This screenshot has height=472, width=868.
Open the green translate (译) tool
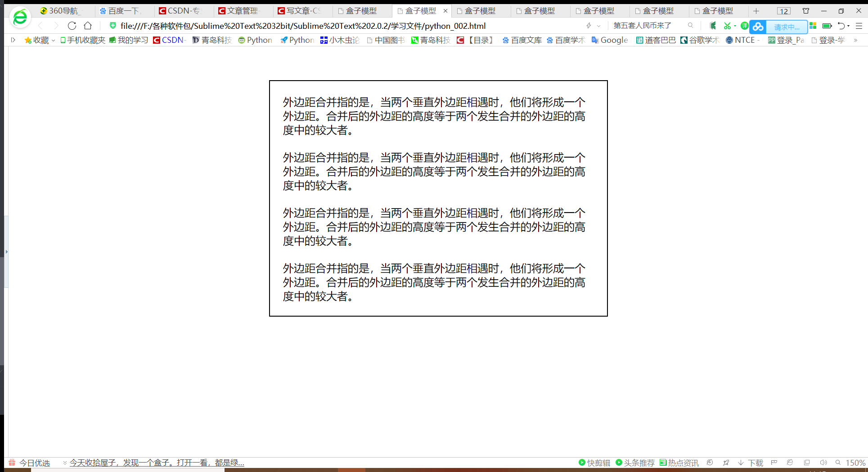[744, 26]
